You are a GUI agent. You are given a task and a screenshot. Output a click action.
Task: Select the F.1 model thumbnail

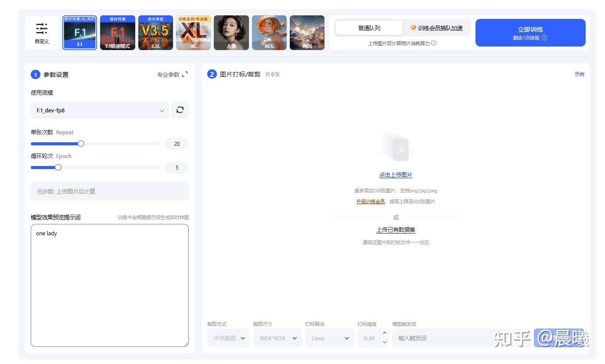(x=79, y=32)
